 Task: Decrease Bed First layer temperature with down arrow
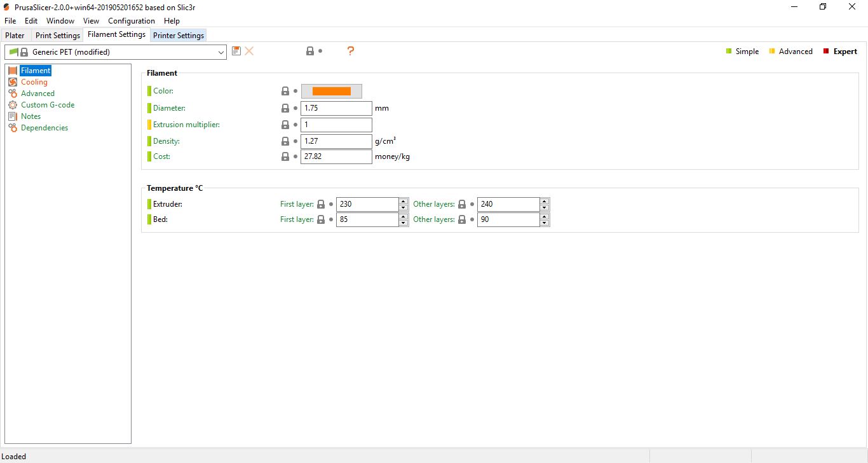tap(403, 223)
